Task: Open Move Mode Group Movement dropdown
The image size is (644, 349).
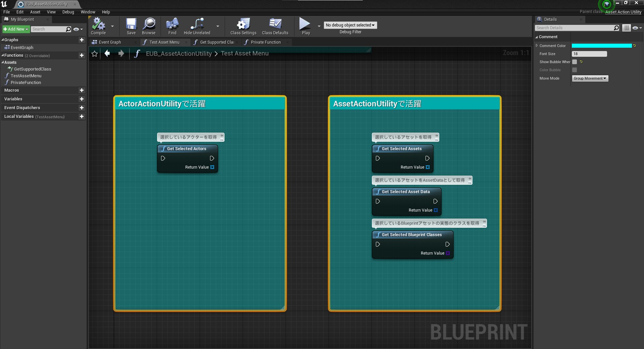Action: 590,78
